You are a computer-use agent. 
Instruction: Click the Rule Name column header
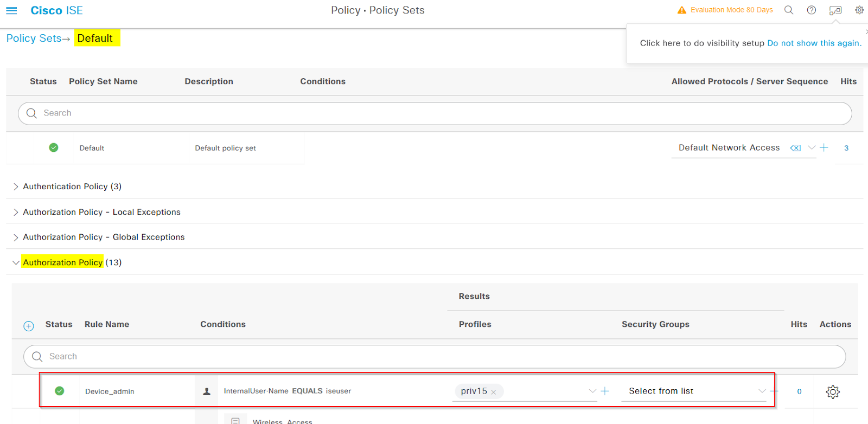point(107,324)
